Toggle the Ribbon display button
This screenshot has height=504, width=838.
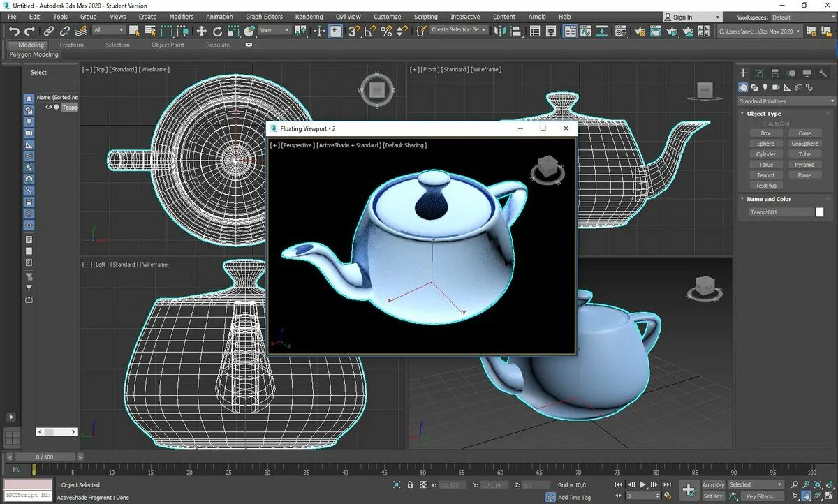coord(570,31)
